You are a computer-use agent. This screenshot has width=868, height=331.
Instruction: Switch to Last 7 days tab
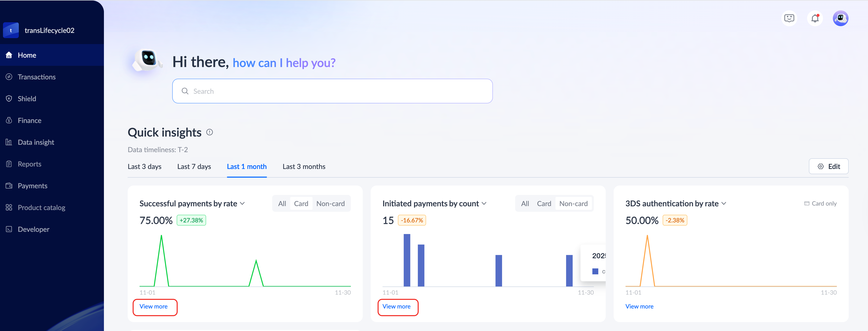(194, 166)
